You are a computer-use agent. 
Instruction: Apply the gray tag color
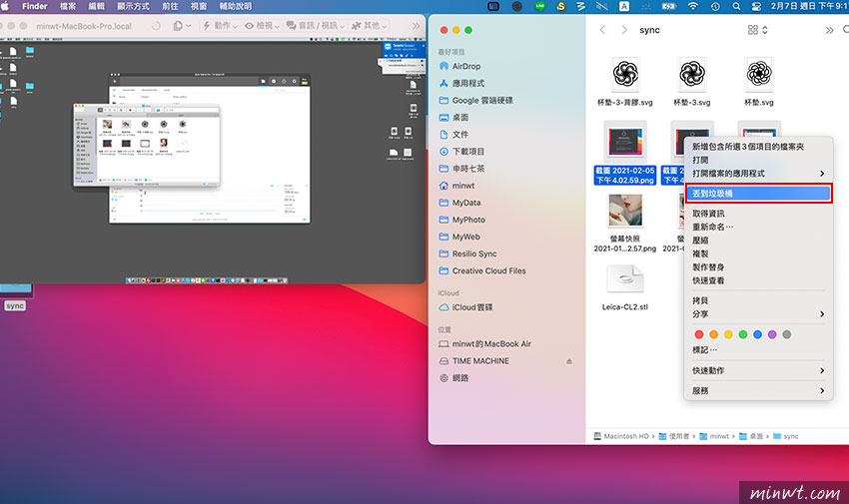click(787, 334)
